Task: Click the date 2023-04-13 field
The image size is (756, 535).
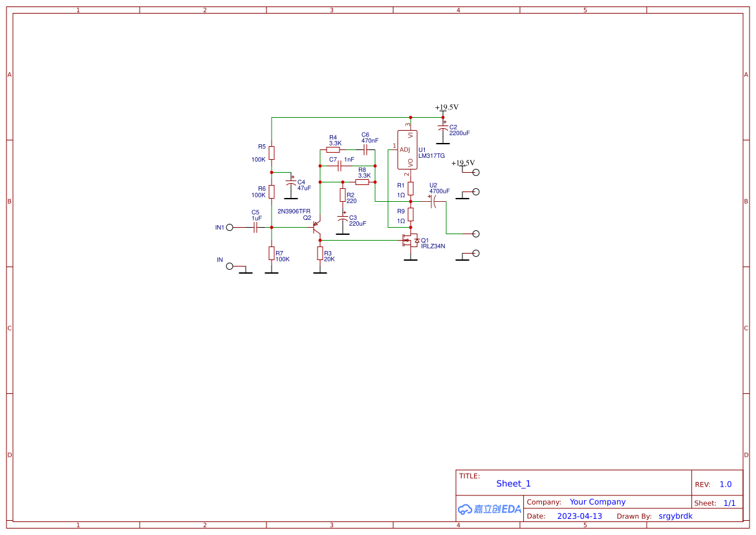Action: click(x=579, y=516)
